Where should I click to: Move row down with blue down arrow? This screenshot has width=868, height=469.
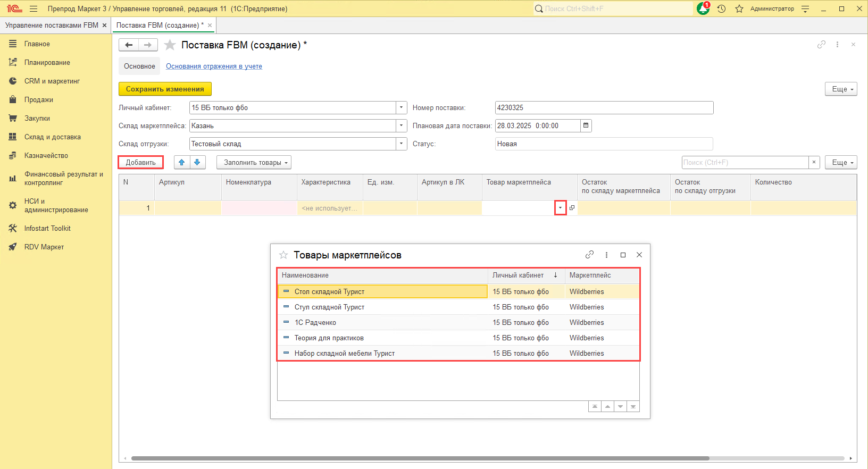(197, 162)
